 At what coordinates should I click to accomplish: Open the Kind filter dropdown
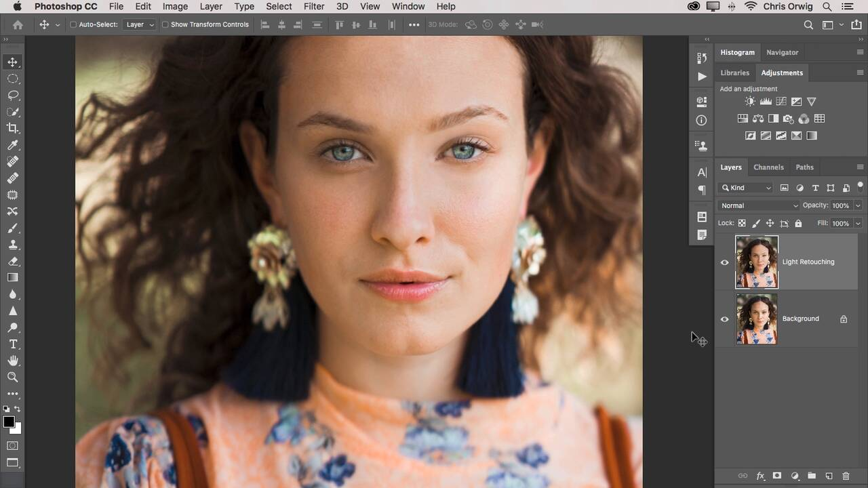click(746, 188)
